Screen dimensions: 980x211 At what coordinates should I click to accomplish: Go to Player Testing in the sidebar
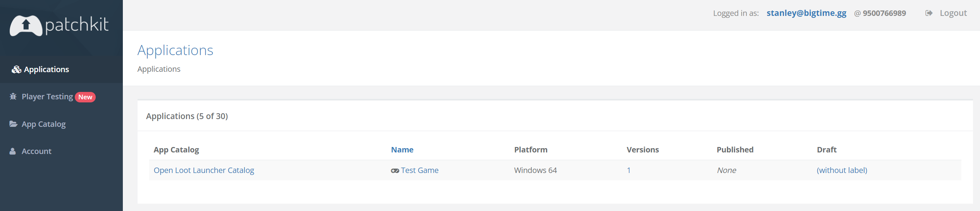point(47,97)
